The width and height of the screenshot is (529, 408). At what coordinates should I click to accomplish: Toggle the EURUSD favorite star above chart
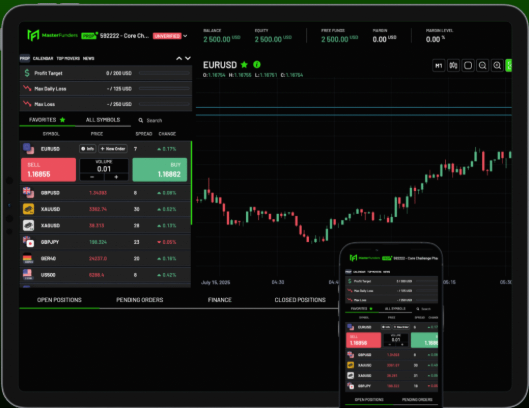click(x=244, y=64)
